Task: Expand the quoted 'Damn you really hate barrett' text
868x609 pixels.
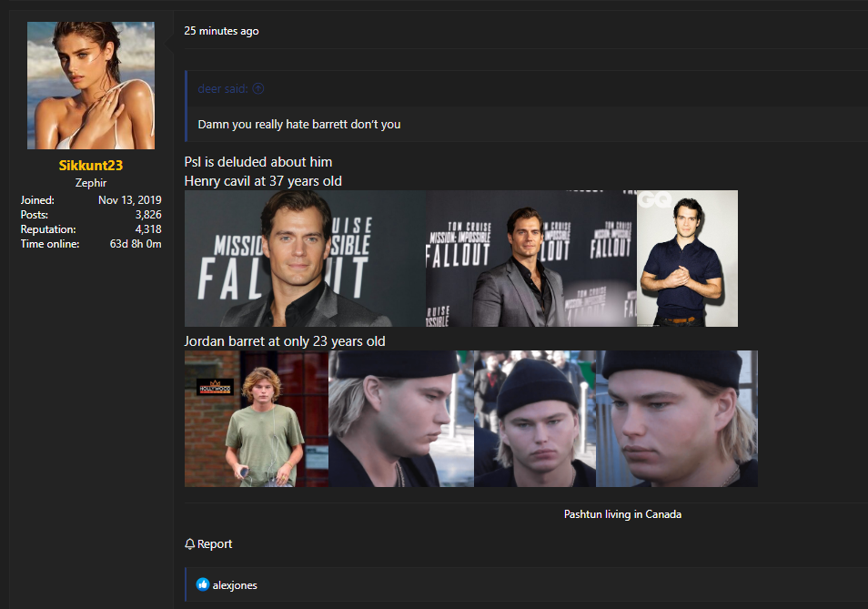Action: (x=299, y=124)
